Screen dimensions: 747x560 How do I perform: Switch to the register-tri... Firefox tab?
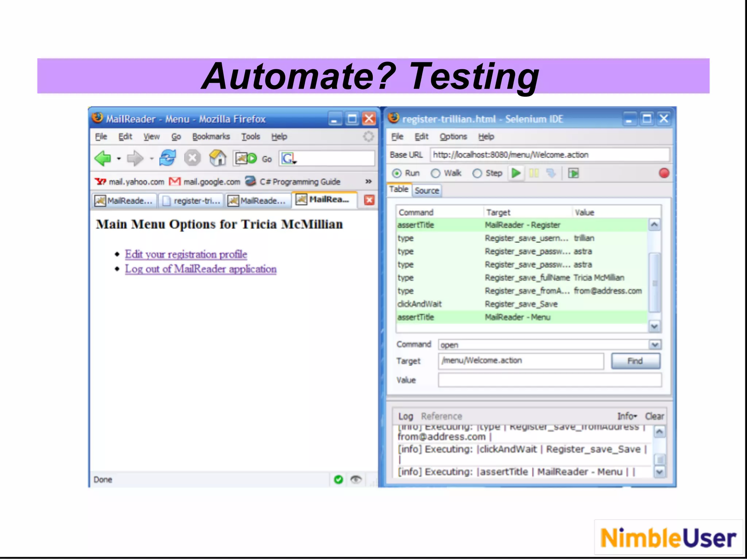point(191,201)
